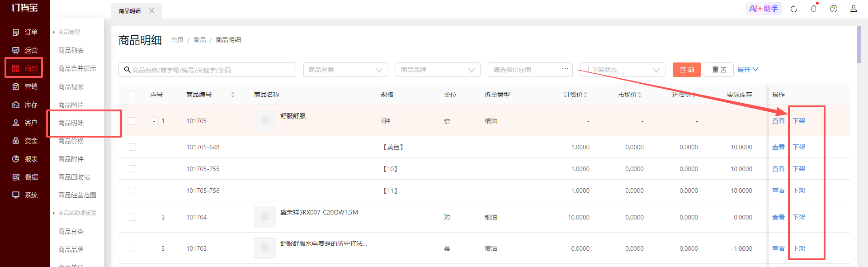This screenshot has width=868, height=267.
Task: Open 资金 in the sidebar
Action: pyautogui.click(x=25, y=141)
